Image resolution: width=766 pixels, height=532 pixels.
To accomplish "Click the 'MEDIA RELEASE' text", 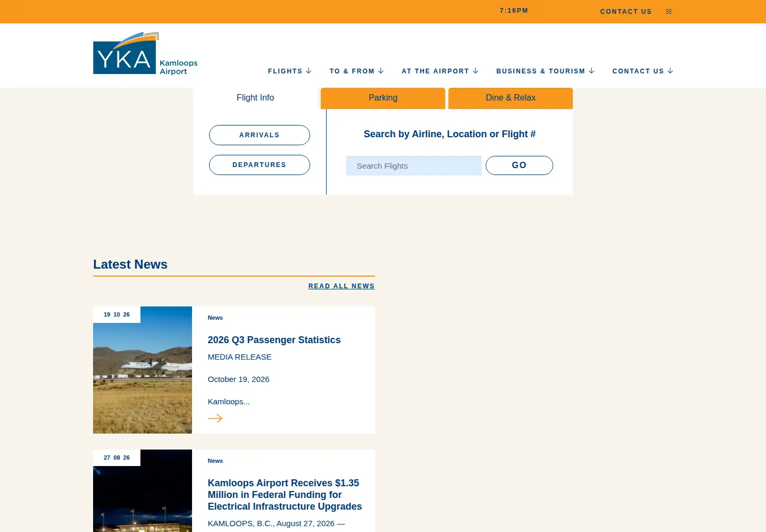I will 239,357.
